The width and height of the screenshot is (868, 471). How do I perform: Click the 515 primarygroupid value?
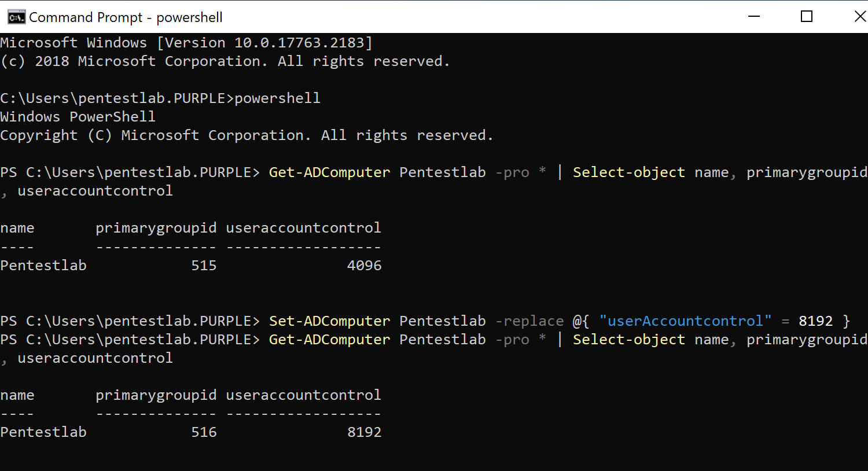coord(204,266)
